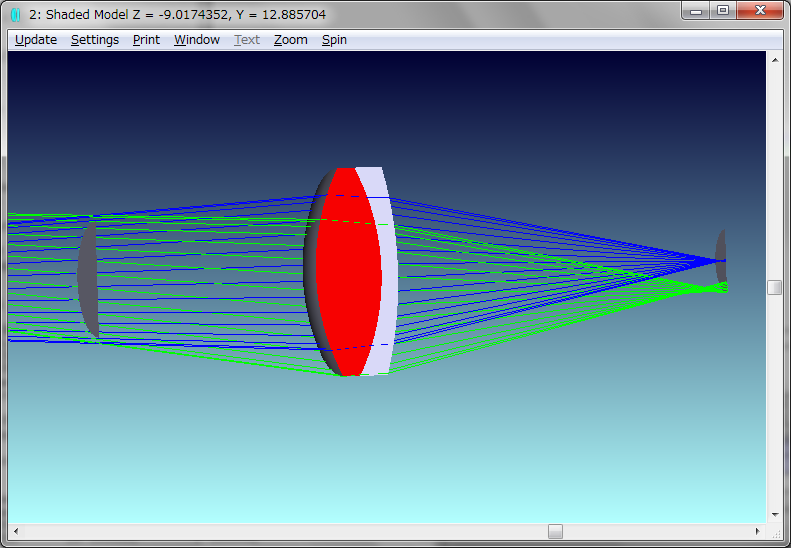This screenshot has height=548, width=791.
Task: Click the gray stop surface on the left
Action: pos(88,279)
